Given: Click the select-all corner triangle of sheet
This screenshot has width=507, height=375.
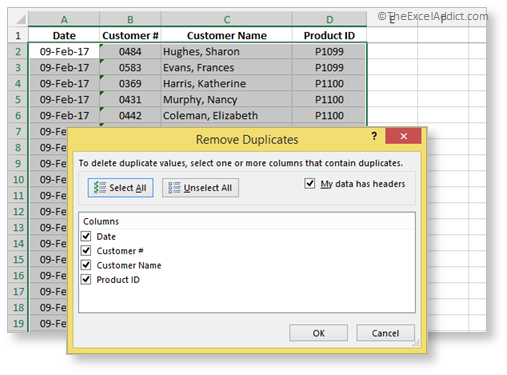Looking at the screenshot, I should pos(20,19).
